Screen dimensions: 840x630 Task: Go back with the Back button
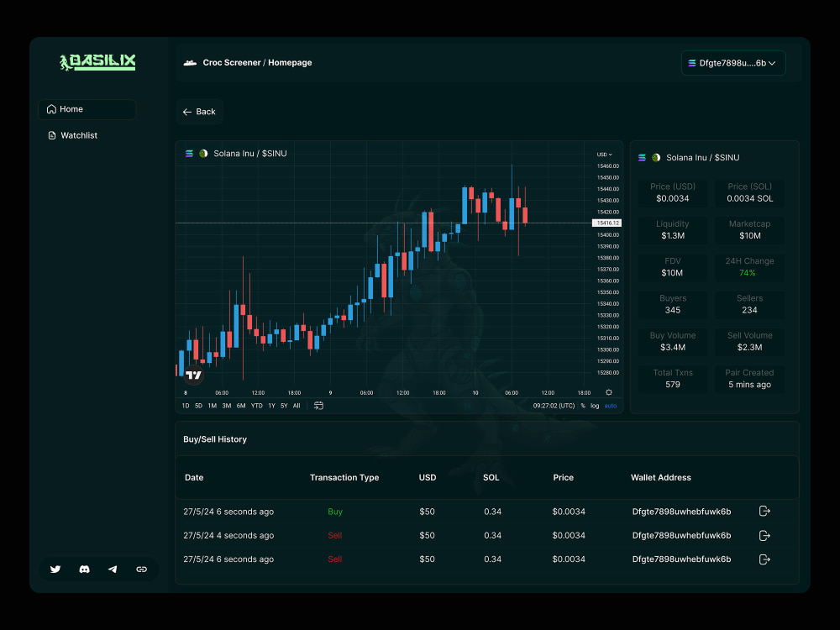point(199,112)
